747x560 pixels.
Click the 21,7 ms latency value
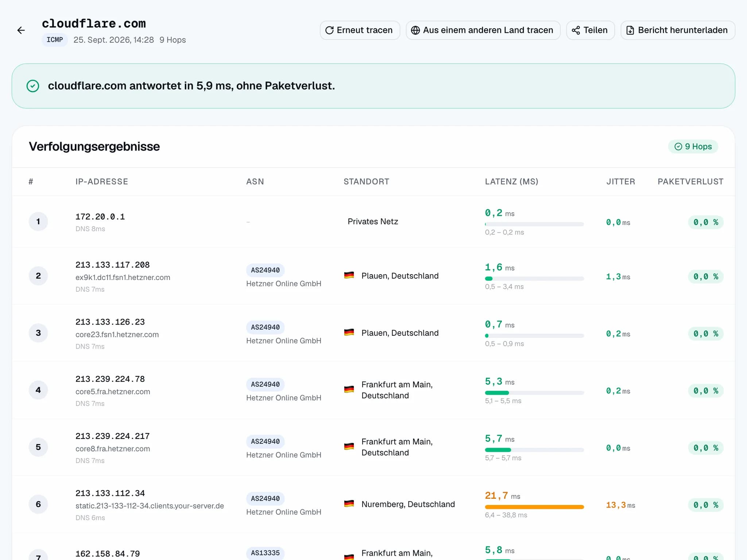tap(502, 496)
